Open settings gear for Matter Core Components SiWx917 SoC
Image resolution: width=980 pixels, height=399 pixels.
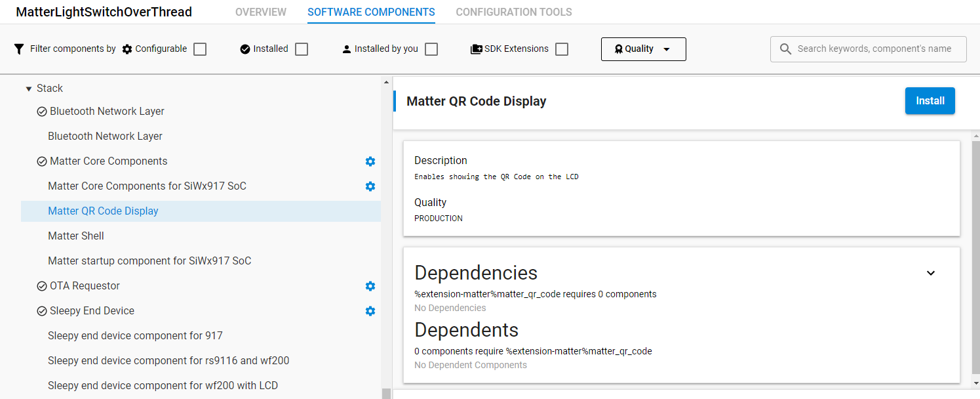[x=370, y=186]
